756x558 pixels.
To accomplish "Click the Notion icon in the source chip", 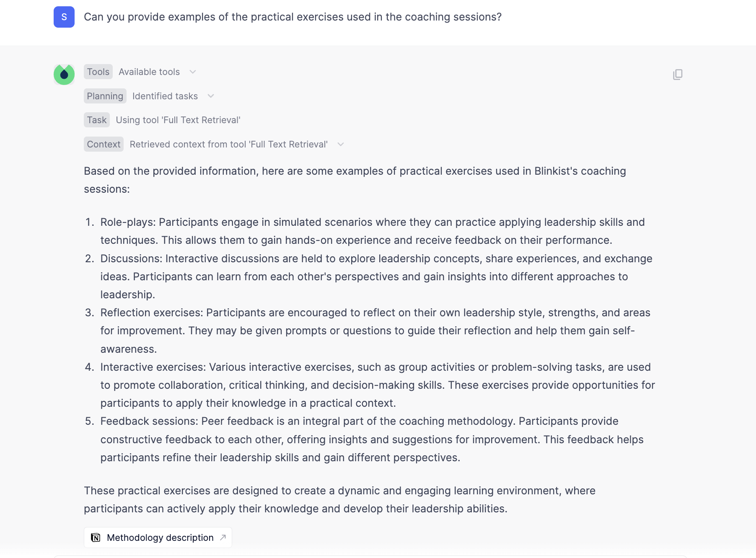I will coord(96,537).
